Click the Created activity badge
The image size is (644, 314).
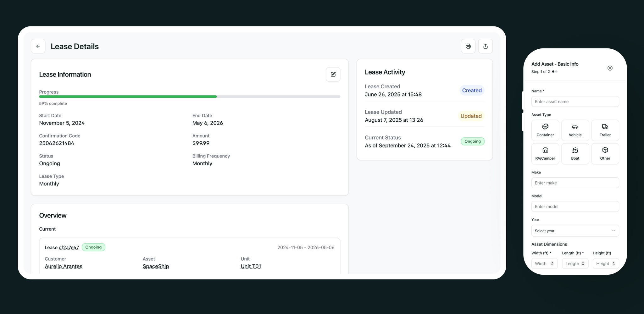pyautogui.click(x=472, y=91)
